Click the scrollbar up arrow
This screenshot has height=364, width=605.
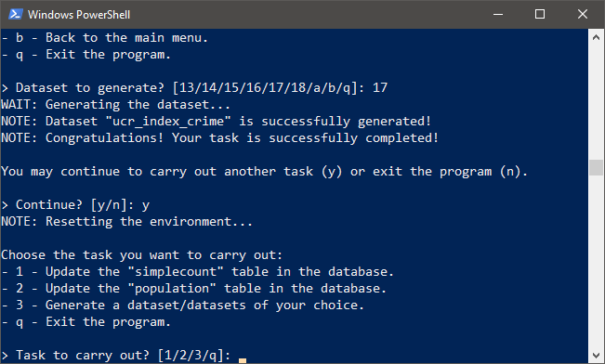click(x=596, y=37)
